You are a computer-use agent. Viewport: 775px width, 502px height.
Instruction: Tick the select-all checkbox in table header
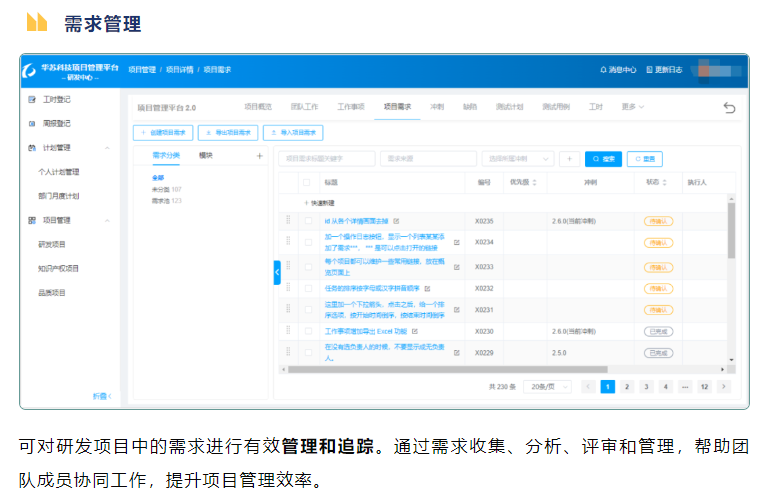point(307,182)
